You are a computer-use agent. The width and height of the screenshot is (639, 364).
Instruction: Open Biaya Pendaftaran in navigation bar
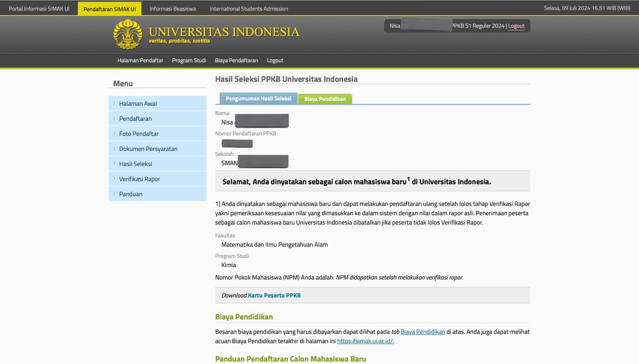coord(236,60)
